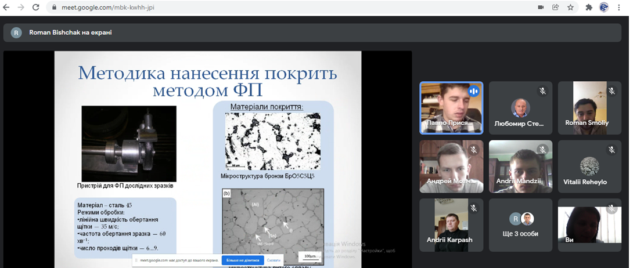Click the share page icon in address bar
Image resolution: width=644 pixels, height=268 pixels.
(556, 8)
